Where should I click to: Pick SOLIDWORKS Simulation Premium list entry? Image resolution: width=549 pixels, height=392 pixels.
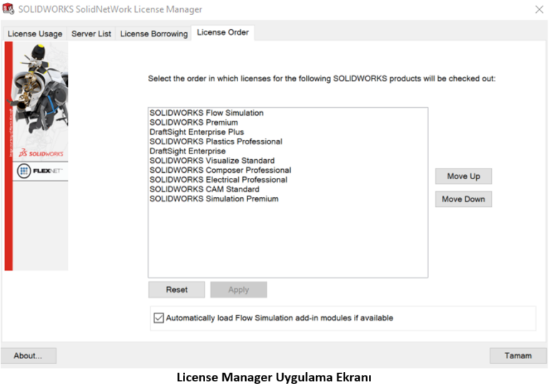[x=214, y=199]
